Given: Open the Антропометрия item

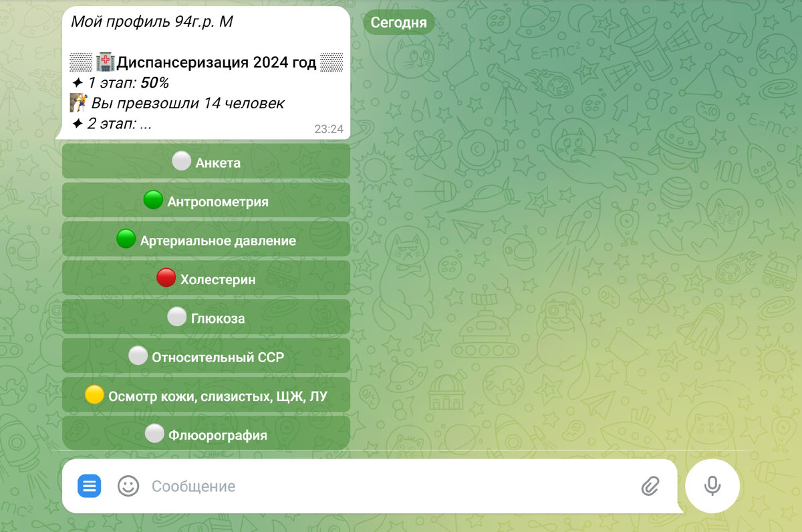Looking at the screenshot, I should click(x=206, y=201).
